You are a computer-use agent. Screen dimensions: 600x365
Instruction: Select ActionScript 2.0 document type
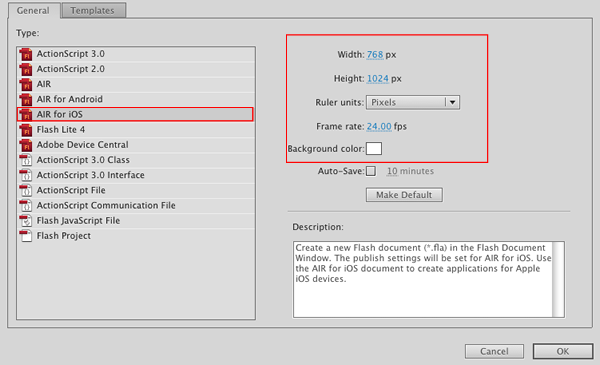[136, 69]
